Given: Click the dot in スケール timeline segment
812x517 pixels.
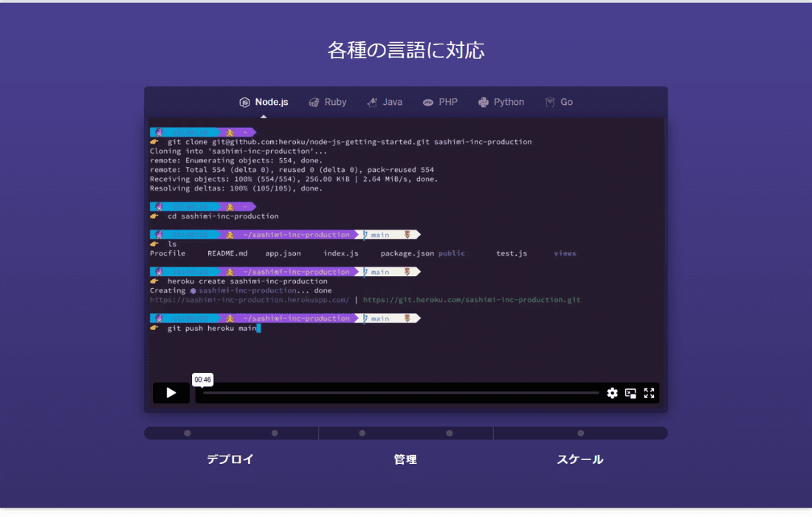Looking at the screenshot, I should (580, 433).
